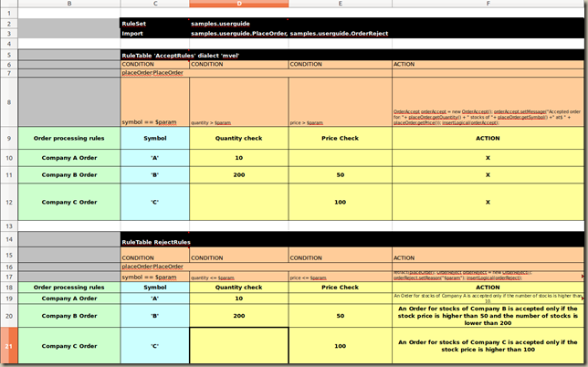Click 'symbol == $param' in row 8
The image size is (588, 367).
click(x=155, y=101)
